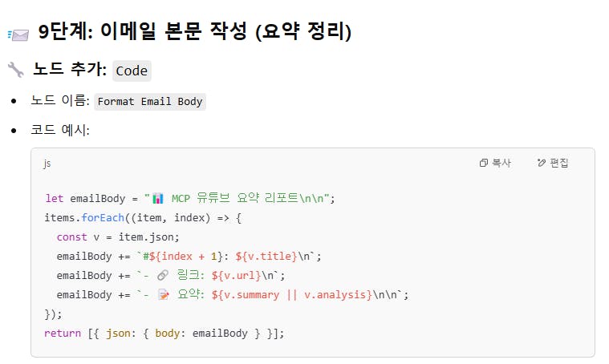This screenshot has height=364, width=609.
Task: Click the copy icon beside 복사
Action: click(x=484, y=163)
